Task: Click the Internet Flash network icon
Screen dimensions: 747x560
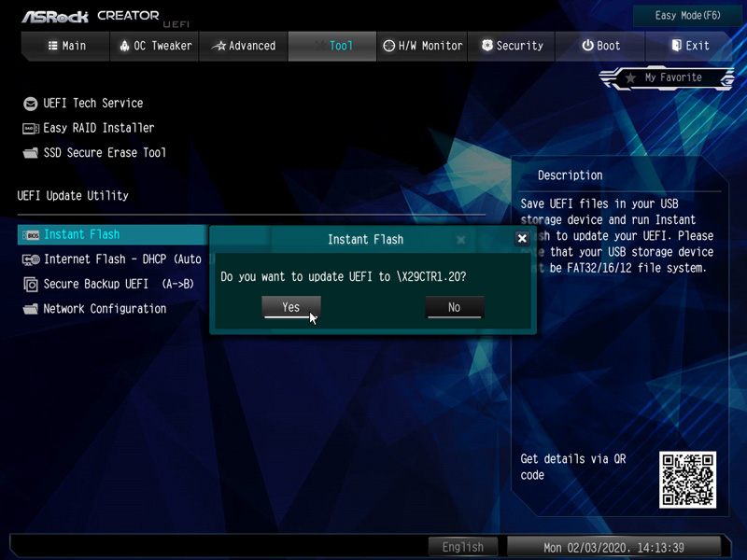Action: point(31,259)
